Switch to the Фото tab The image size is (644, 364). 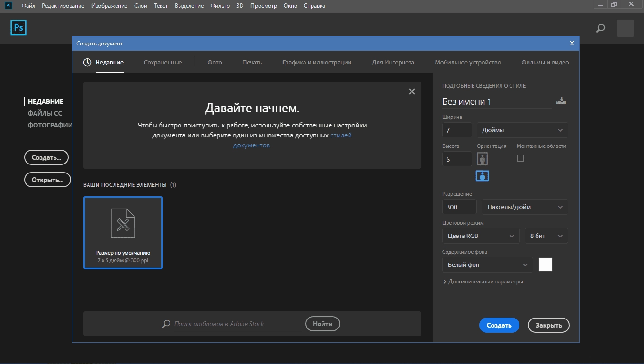click(x=215, y=62)
